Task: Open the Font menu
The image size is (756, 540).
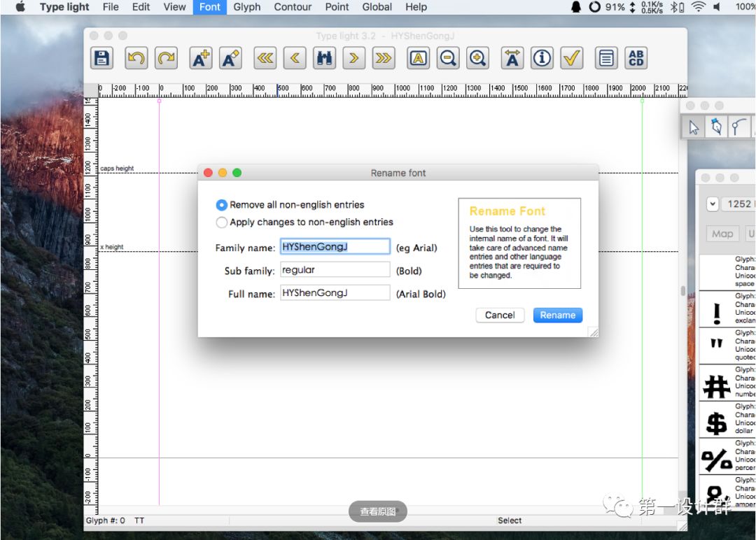Action: pos(210,7)
